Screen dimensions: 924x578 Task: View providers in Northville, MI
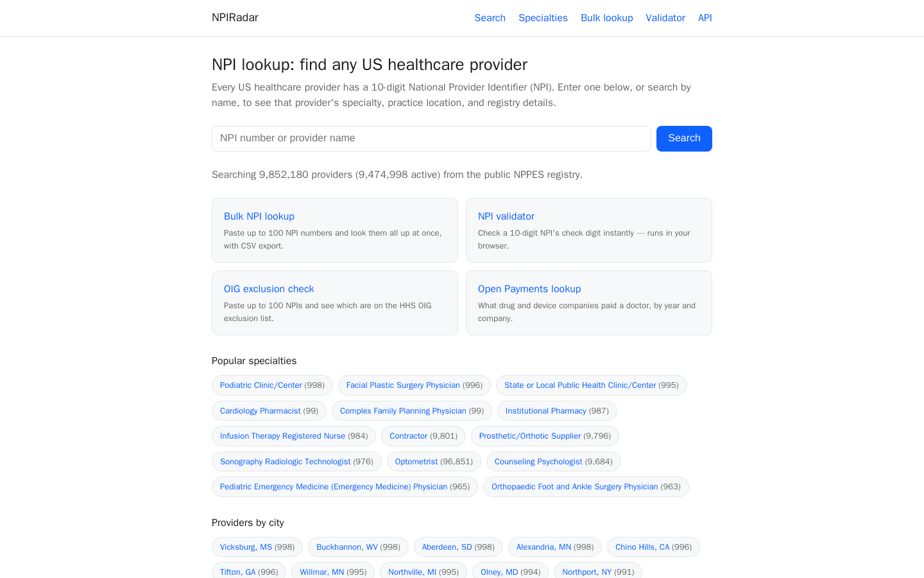tap(424, 572)
